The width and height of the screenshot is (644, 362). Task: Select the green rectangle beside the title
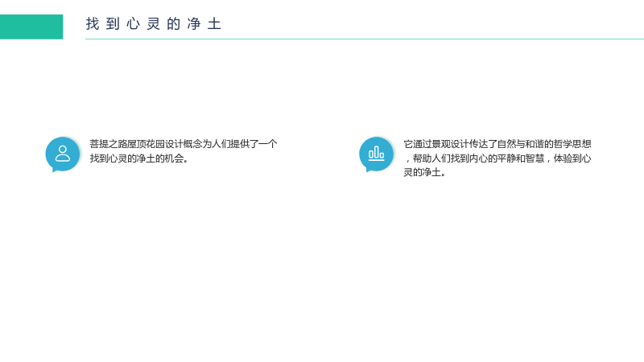tap(31, 27)
